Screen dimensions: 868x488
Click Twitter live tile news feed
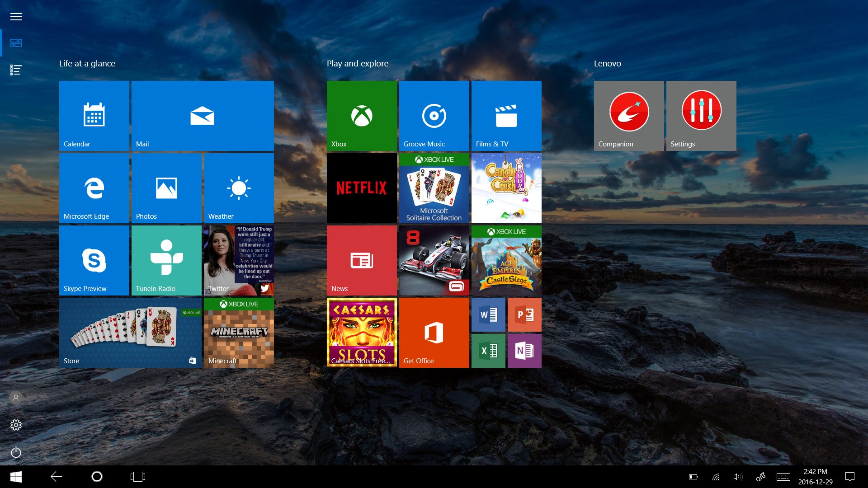(x=237, y=260)
